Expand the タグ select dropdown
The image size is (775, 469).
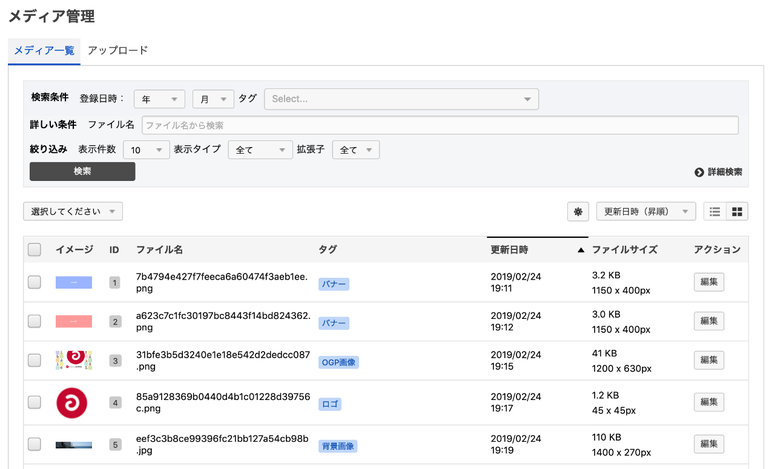click(x=401, y=99)
